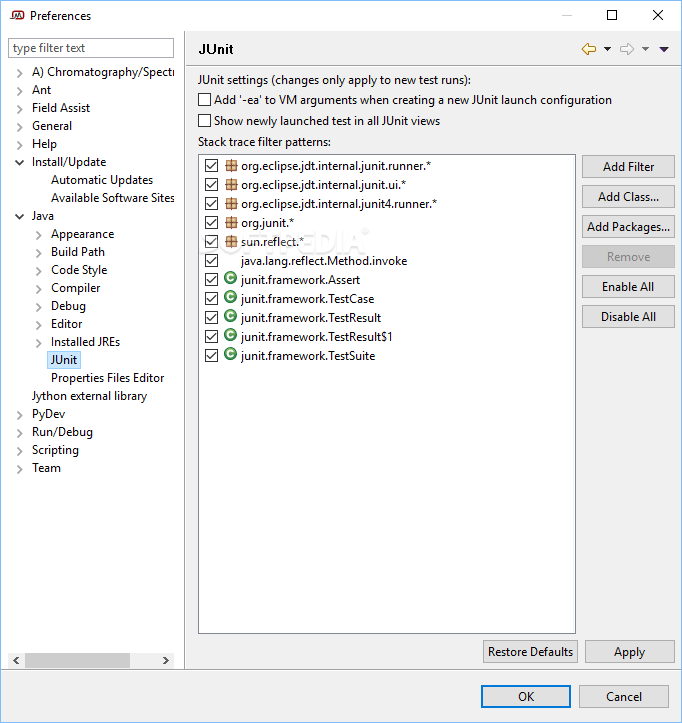682x723 pixels.
Task: Check Show newly launched test in all views
Action: pos(204,120)
